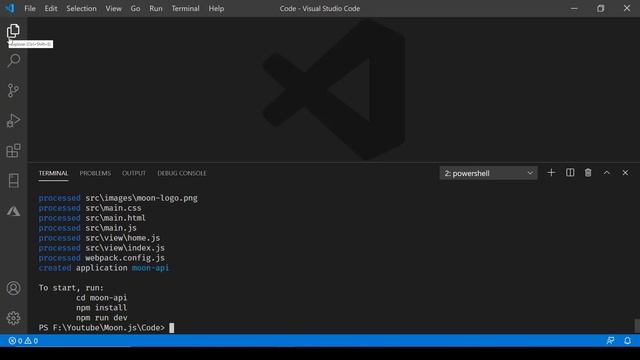Open the Source Control view
Screen dimensions: 640x360
coord(13,90)
